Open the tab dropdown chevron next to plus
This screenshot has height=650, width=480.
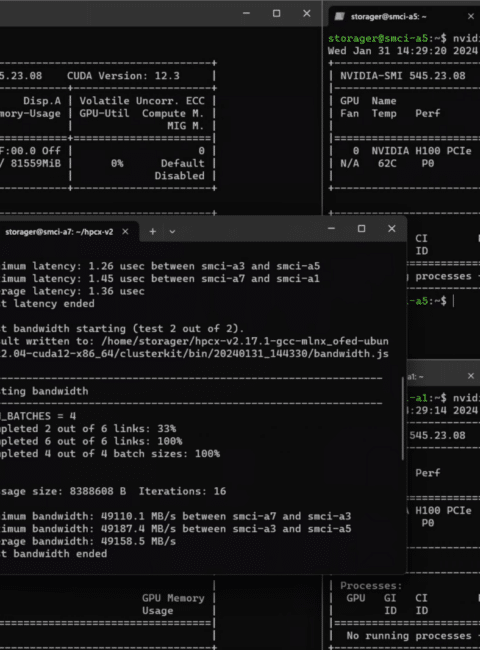tap(172, 232)
